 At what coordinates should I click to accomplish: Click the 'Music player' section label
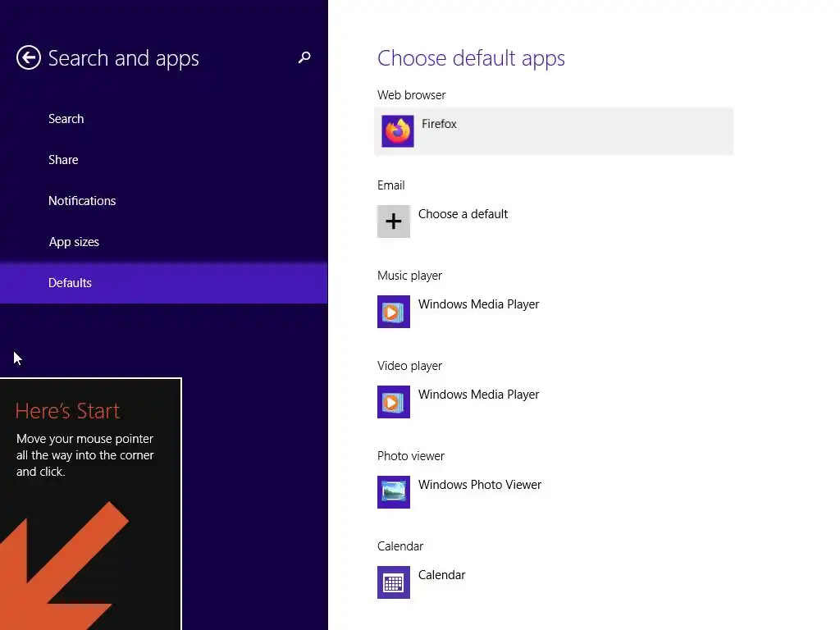(410, 276)
